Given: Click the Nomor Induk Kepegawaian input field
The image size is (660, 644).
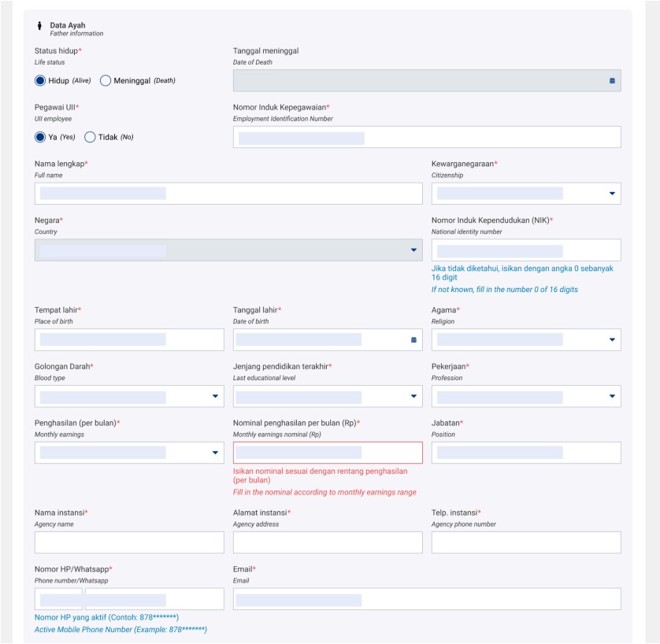Looking at the screenshot, I should (x=426, y=137).
